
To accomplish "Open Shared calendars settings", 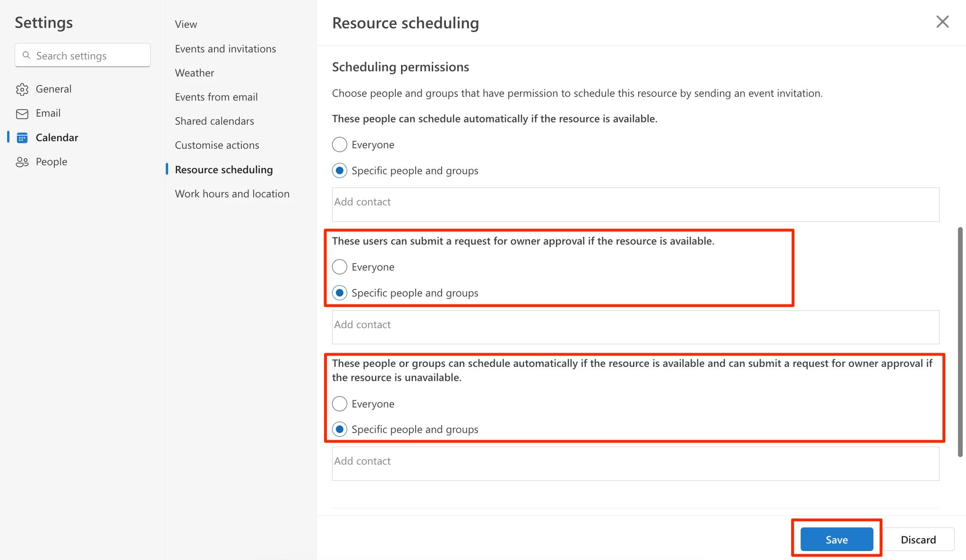I will tap(214, 121).
